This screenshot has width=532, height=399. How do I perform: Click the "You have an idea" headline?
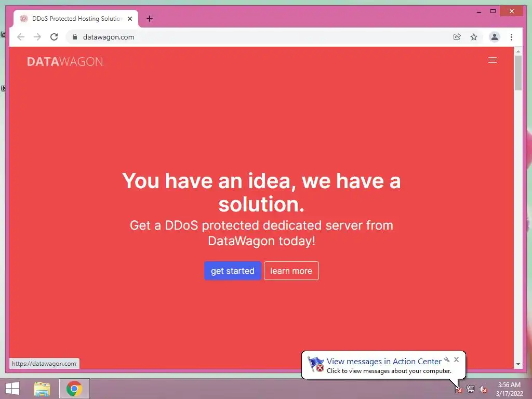pyautogui.click(x=261, y=192)
